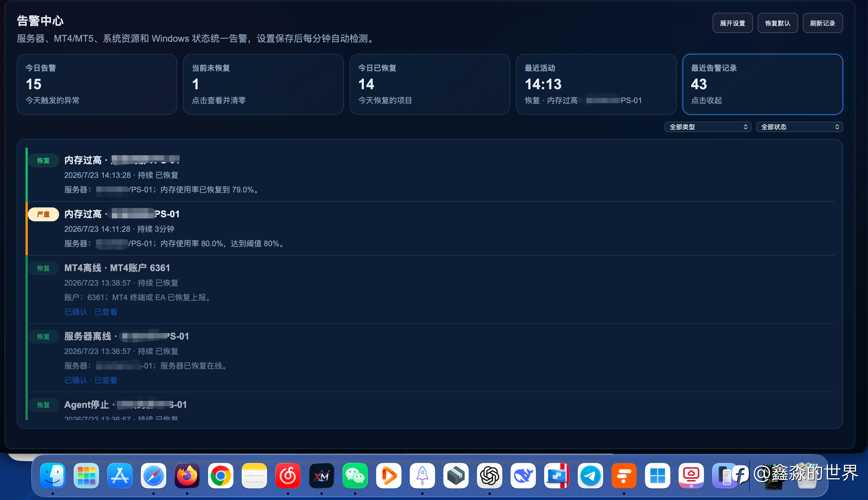Open the orange lines icon app

tap(624, 476)
